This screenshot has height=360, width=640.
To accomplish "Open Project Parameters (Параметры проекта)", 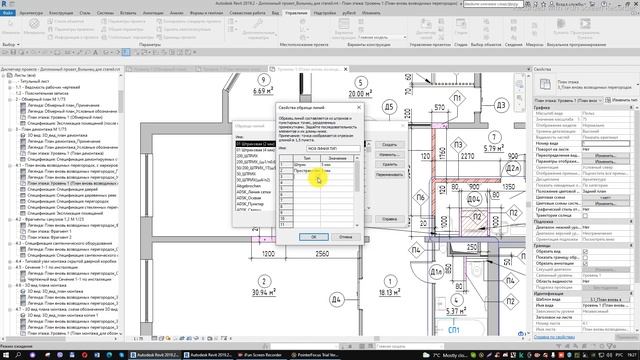I will [x=123, y=21].
